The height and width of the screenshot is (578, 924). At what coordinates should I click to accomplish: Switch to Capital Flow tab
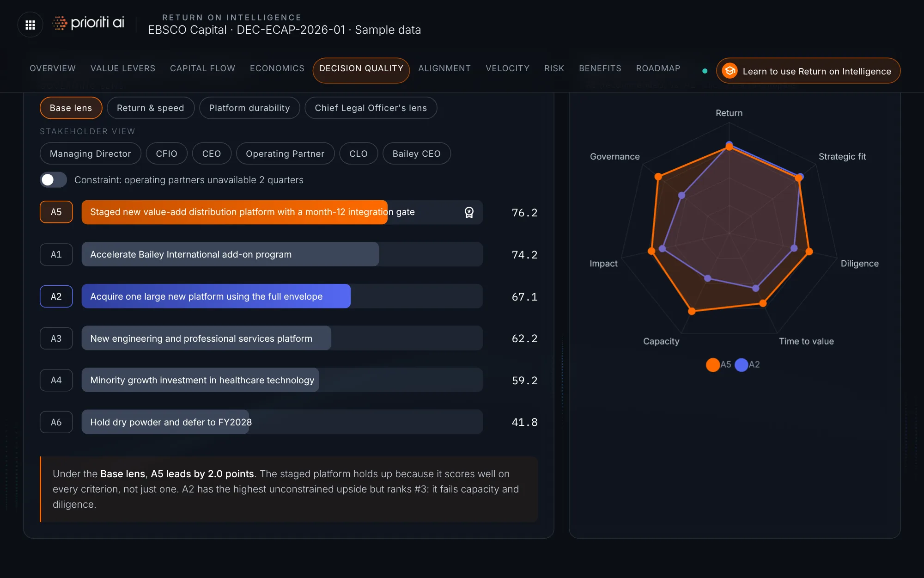[x=203, y=68]
